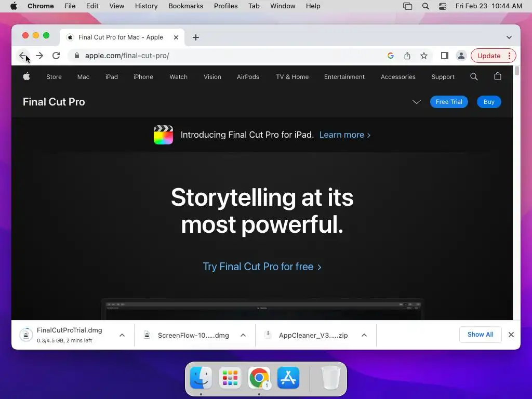Open the File menu
This screenshot has height=399, width=532.
point(70,6)
